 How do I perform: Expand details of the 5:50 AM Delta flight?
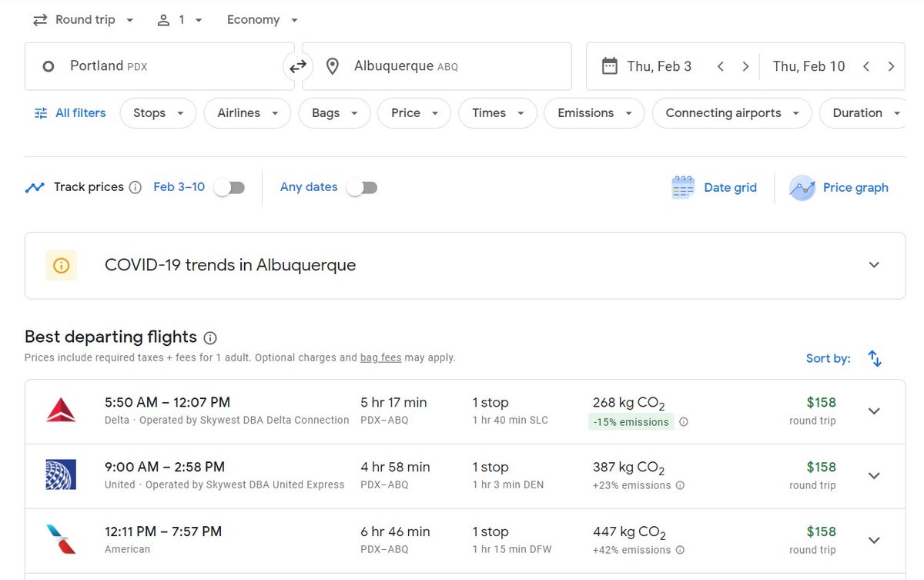coord(874,411)
